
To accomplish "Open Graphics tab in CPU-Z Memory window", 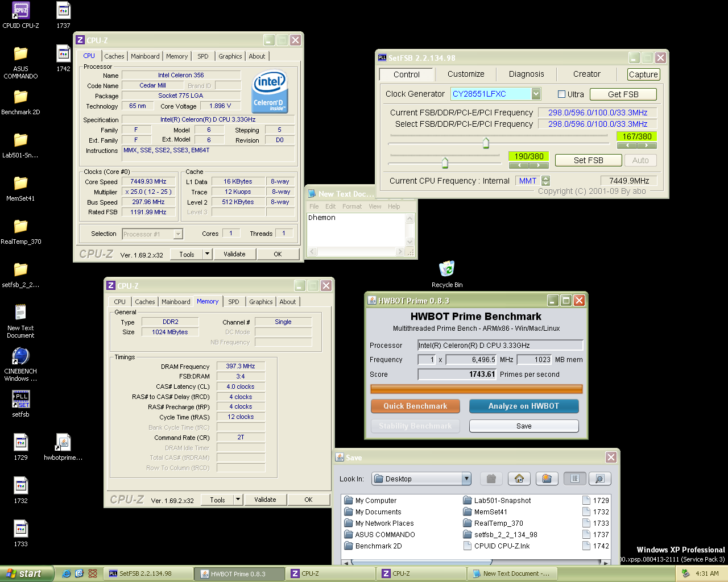I will click(261, 302).
